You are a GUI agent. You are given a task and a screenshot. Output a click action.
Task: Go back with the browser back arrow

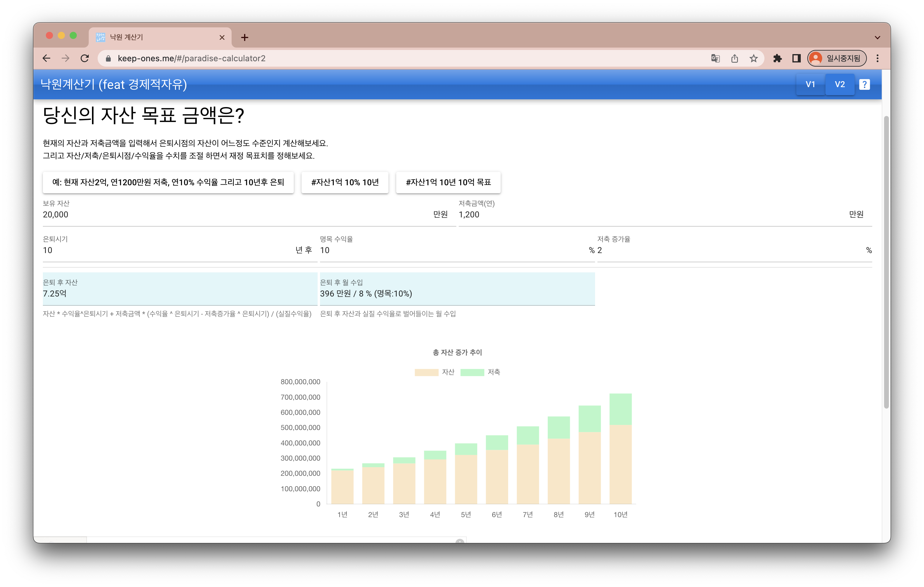point(46,58)
